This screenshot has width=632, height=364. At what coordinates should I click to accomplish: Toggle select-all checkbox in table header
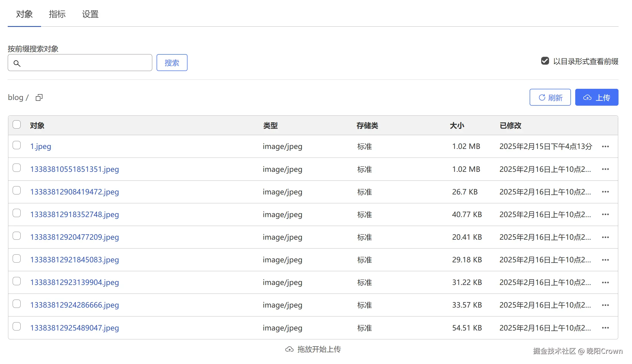(17, 125)
